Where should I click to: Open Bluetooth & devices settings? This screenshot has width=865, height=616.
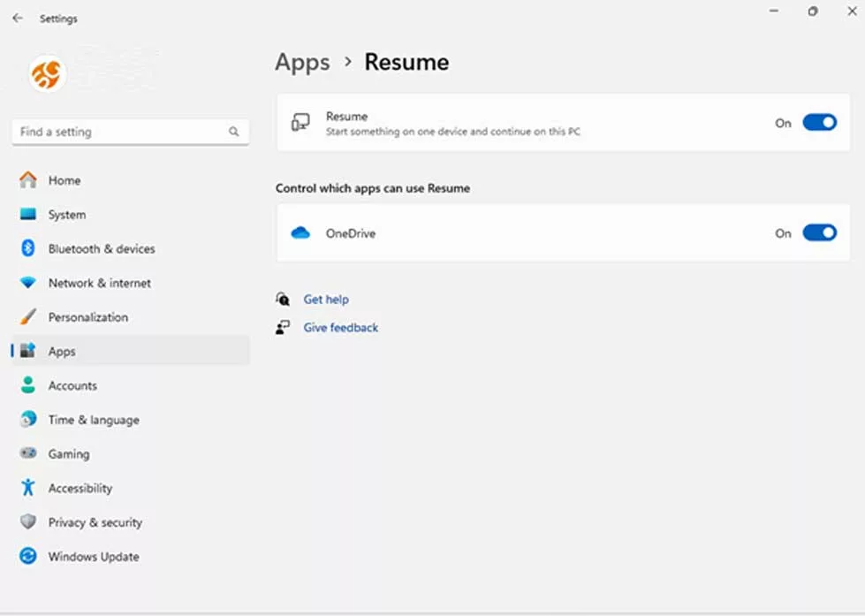click(130, 248)
